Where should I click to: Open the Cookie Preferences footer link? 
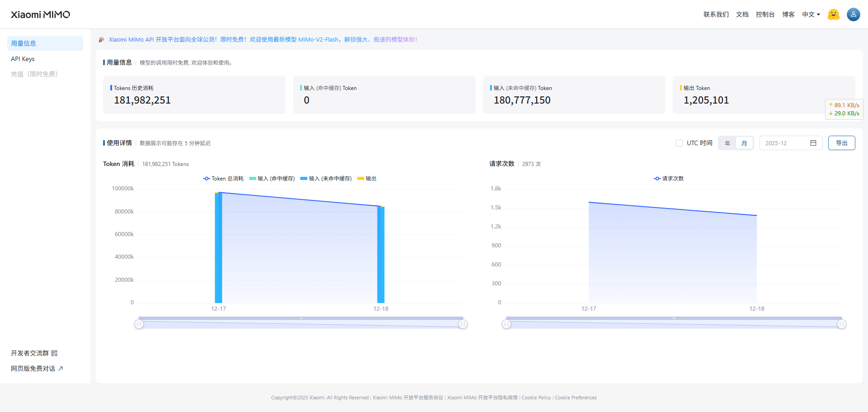point(576,398)
